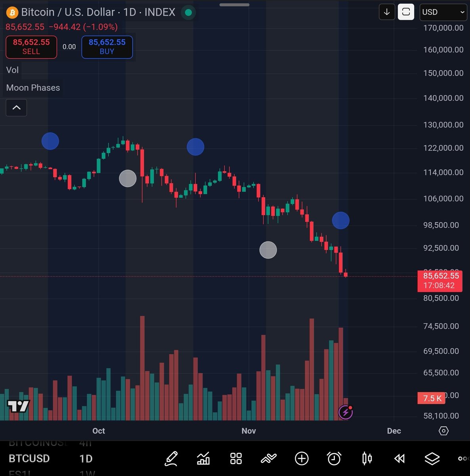Click the September blue full moon marker
This screenshot has width=470, height=476.
tap(50, 141)
